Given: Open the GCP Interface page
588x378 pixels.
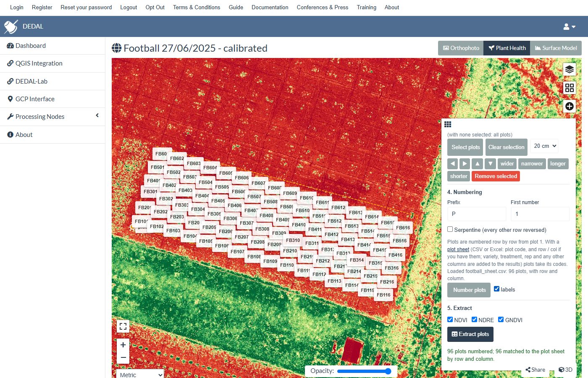Looking at the screenshot, I should 52,99.
